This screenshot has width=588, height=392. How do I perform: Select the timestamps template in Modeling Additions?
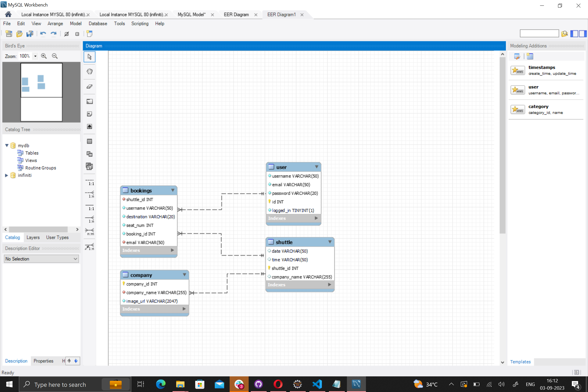click(x=546, y=70)
